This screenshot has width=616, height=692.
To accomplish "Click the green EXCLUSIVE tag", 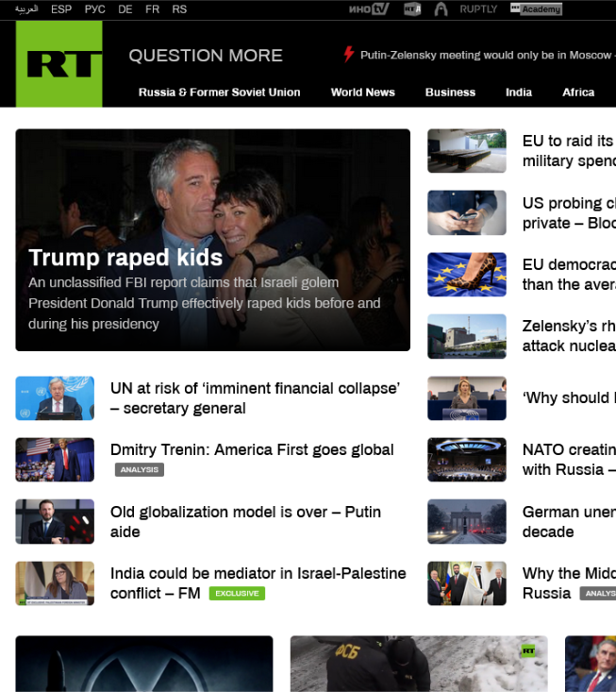I will (x=237, y=593).
